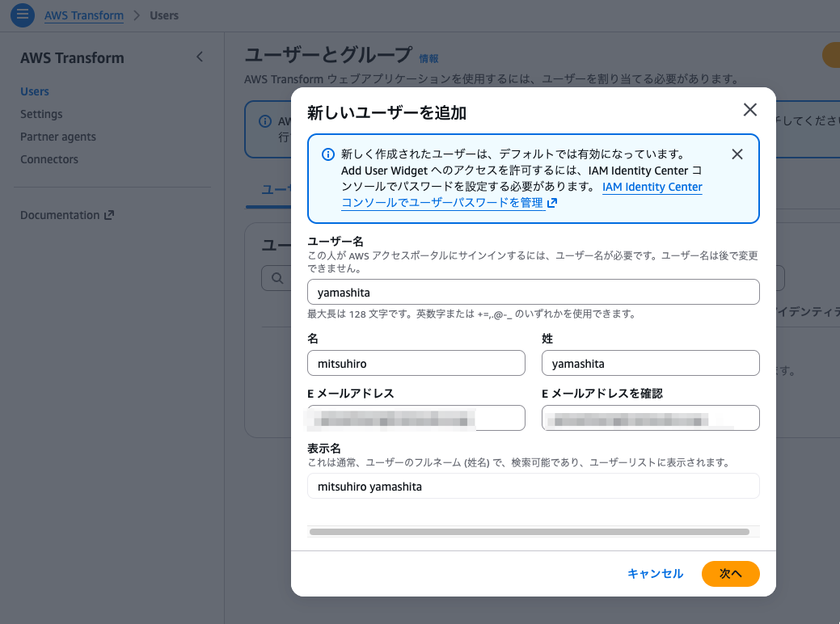Click the display name field
Image resolution: width=840 pixels, height=624 pixels.
point(533,487)
